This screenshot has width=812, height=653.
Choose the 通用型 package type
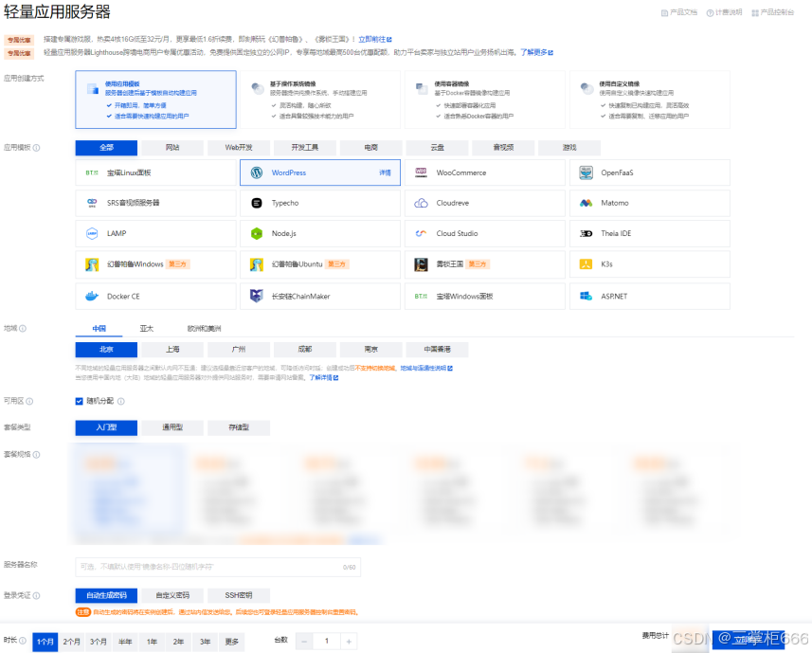click(x=172, y=427)
